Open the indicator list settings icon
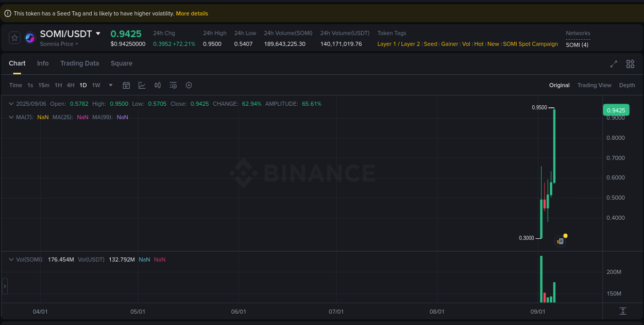This screenshot has height=325, width=644. coord(173,85)
